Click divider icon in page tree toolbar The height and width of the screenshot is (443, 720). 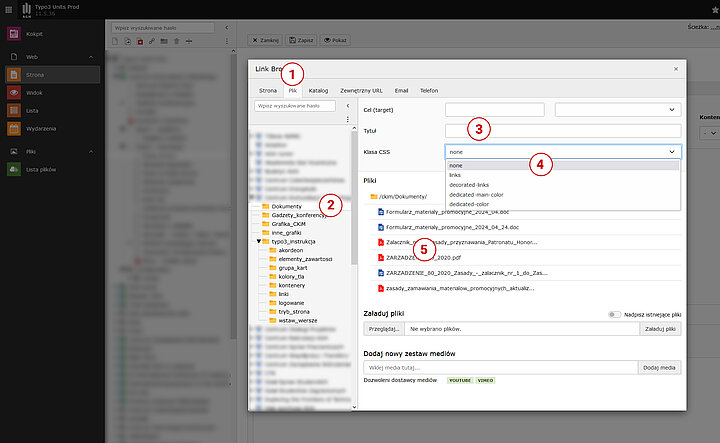189,41
